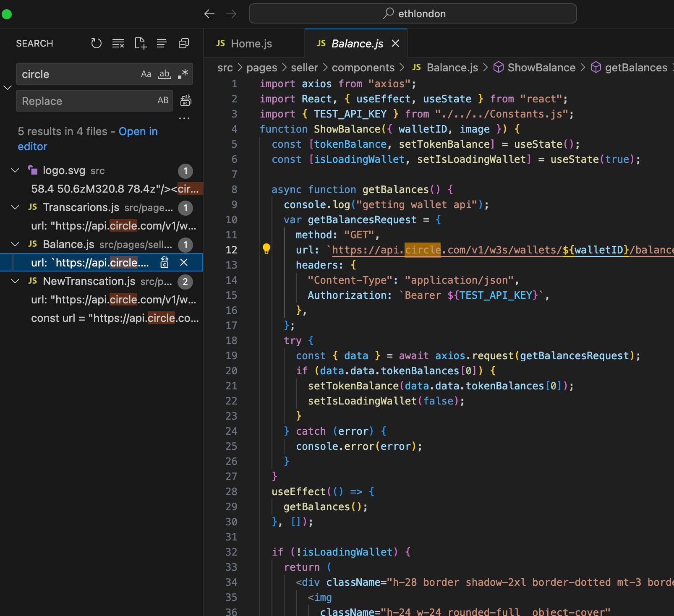Collapse Balance.js search results
This screenshot has width=674, height=616.
[x=15, y=244]
